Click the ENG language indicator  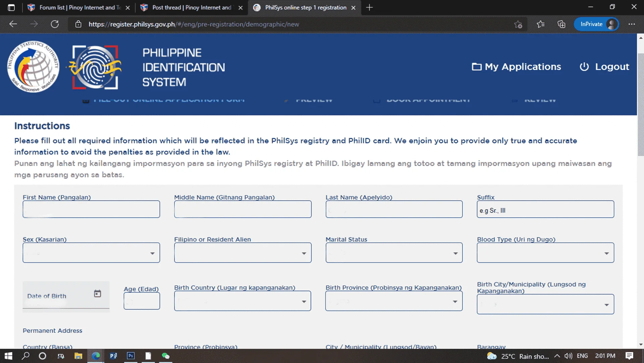pyautogui.click(x=582, y=356)
